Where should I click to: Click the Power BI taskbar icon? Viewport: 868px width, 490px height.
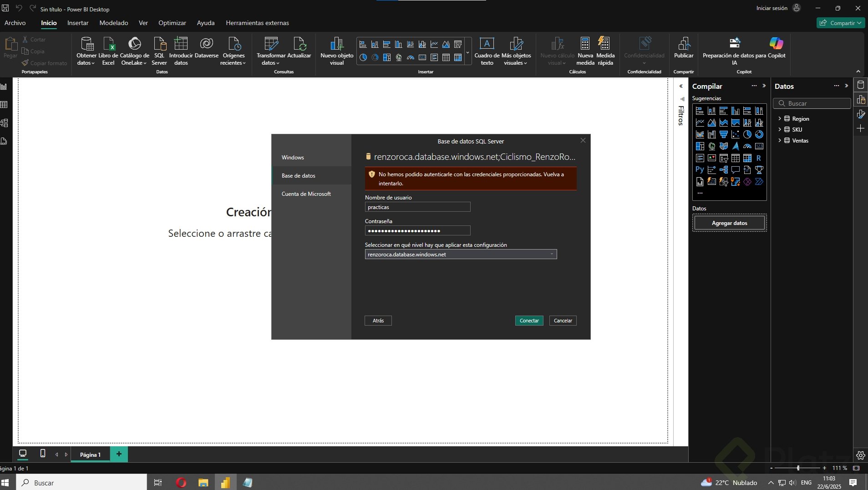pos(225,483)
